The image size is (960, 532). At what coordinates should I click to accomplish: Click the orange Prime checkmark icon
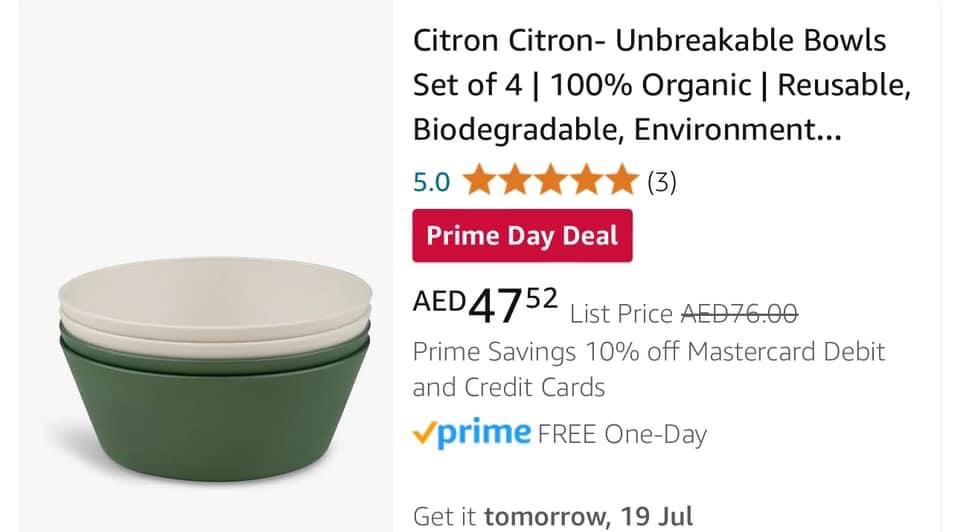[x=425, y=433]
